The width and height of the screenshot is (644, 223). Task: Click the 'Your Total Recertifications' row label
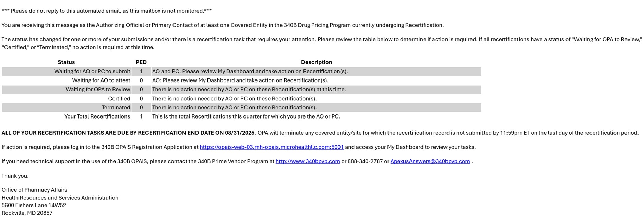tap(97, 116)
